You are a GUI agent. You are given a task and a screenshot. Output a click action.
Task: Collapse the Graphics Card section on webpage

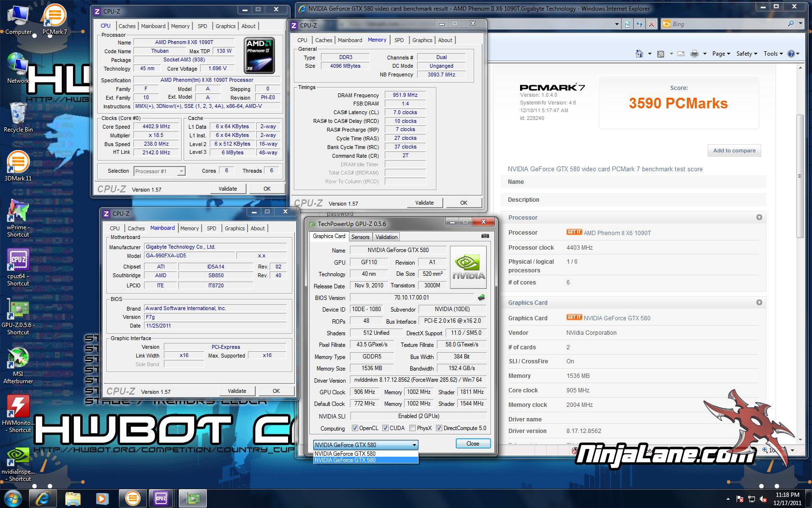pyautogui.click(x=759, y=302)
